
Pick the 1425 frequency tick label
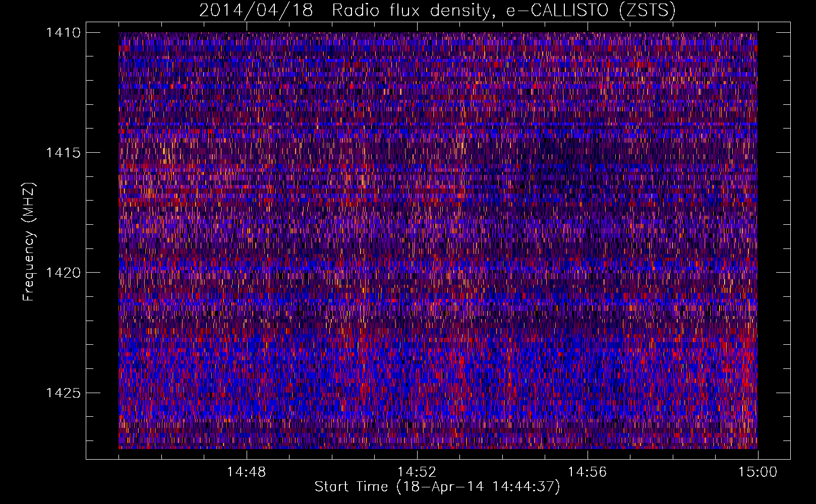click(x=63, y=393)
